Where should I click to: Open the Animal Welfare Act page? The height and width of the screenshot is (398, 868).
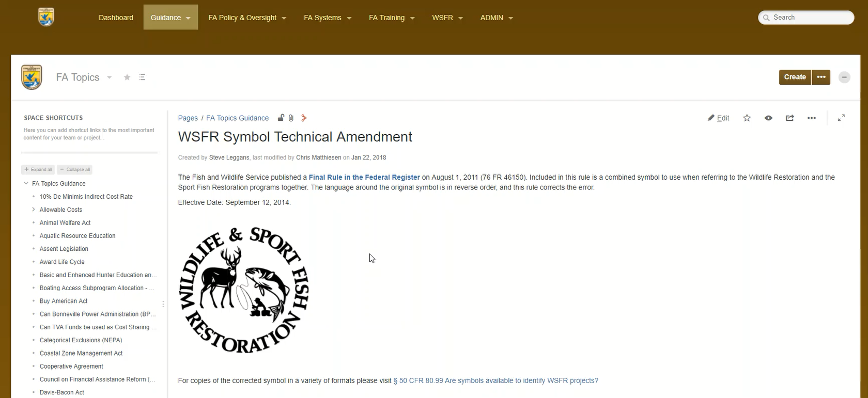(65, 223)
